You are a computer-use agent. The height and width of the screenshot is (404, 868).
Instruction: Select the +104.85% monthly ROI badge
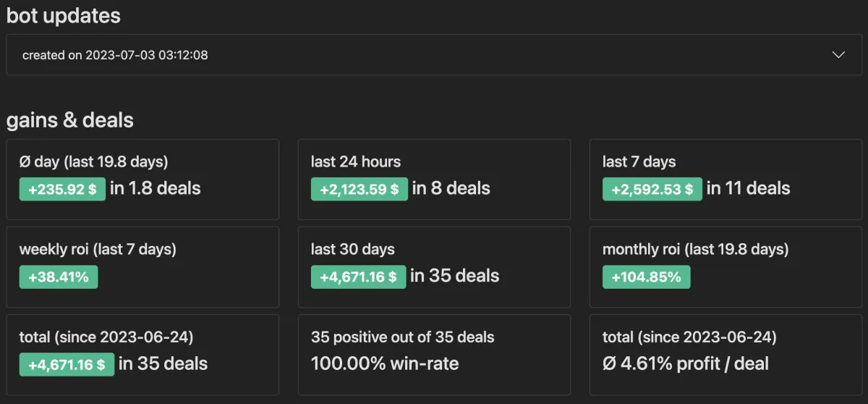point(646,277)
